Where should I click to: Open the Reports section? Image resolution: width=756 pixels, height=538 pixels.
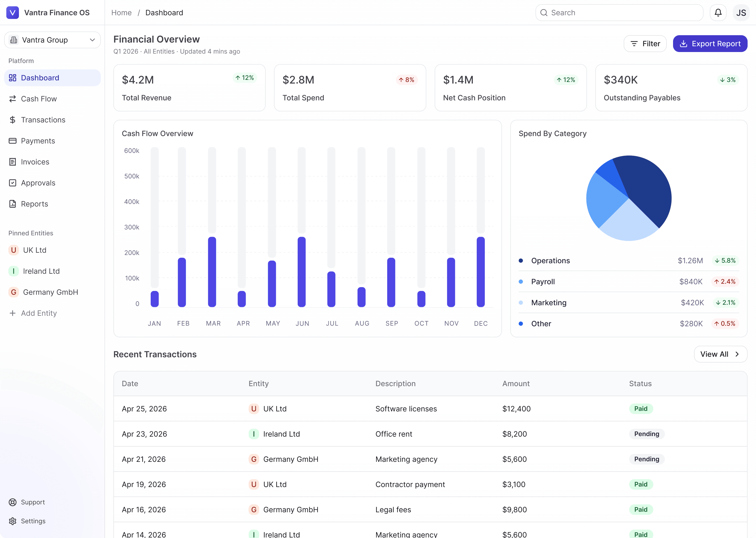coord(52,204)
